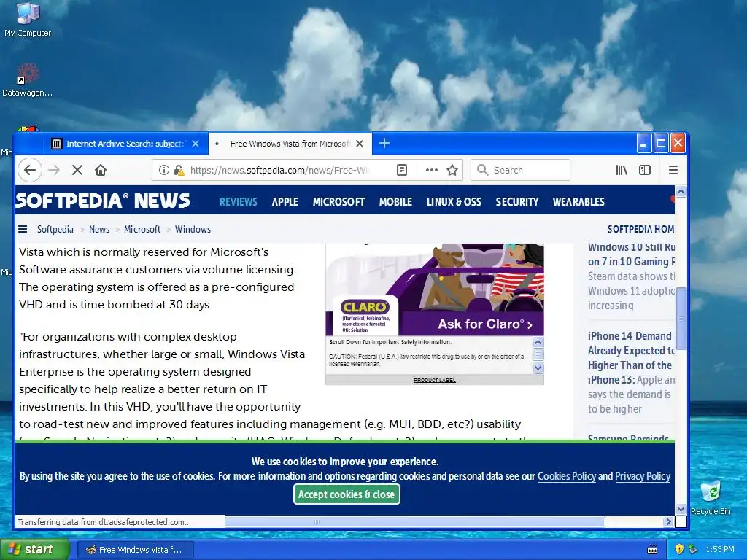Toggle reader view icon in address bar
The image size is (747, 560).
point(402,170)
